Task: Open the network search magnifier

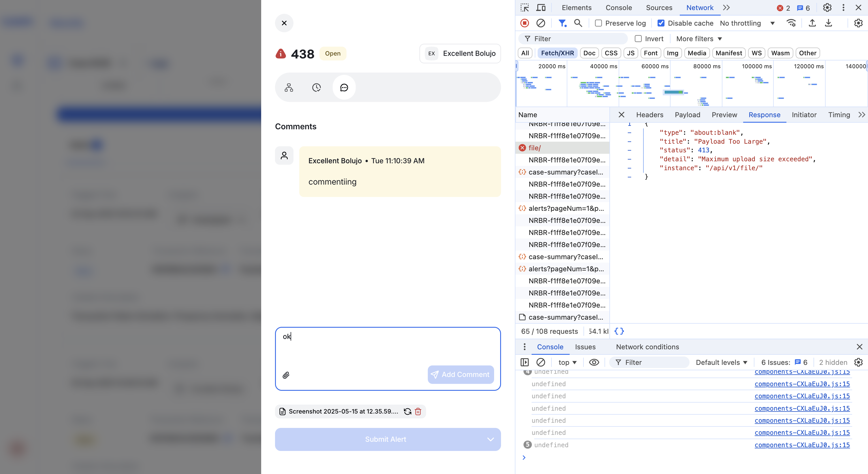Action: [578, 23]
